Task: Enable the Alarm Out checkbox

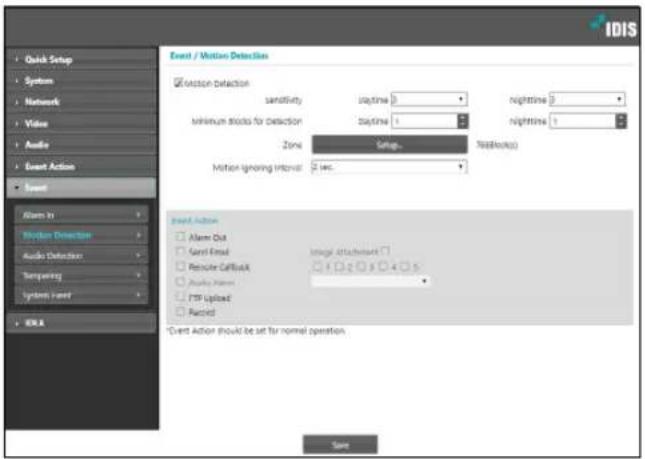Action: [x=180, y=236]
